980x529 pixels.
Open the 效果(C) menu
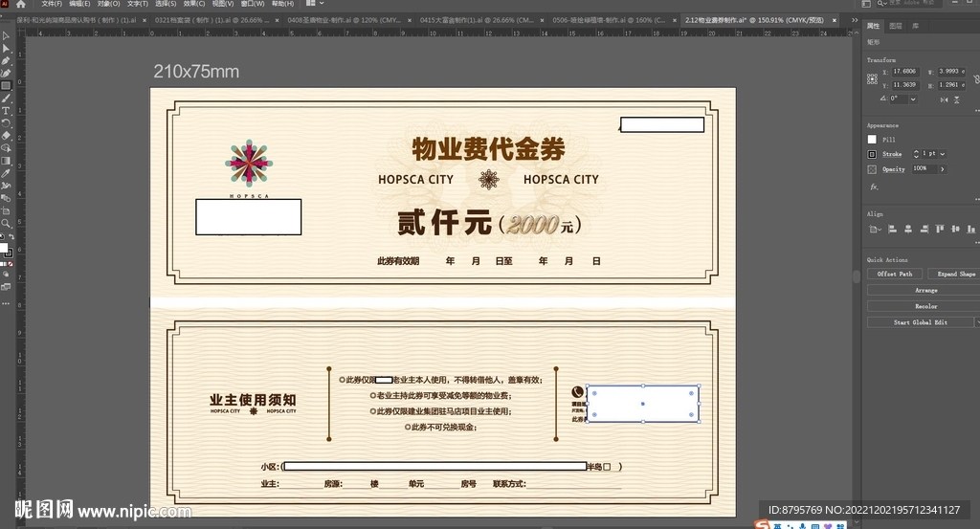(x=195, y=4)
